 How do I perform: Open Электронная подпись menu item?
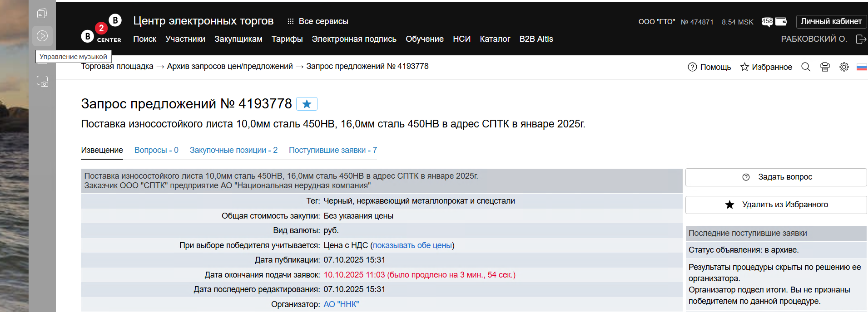point(354,39)
